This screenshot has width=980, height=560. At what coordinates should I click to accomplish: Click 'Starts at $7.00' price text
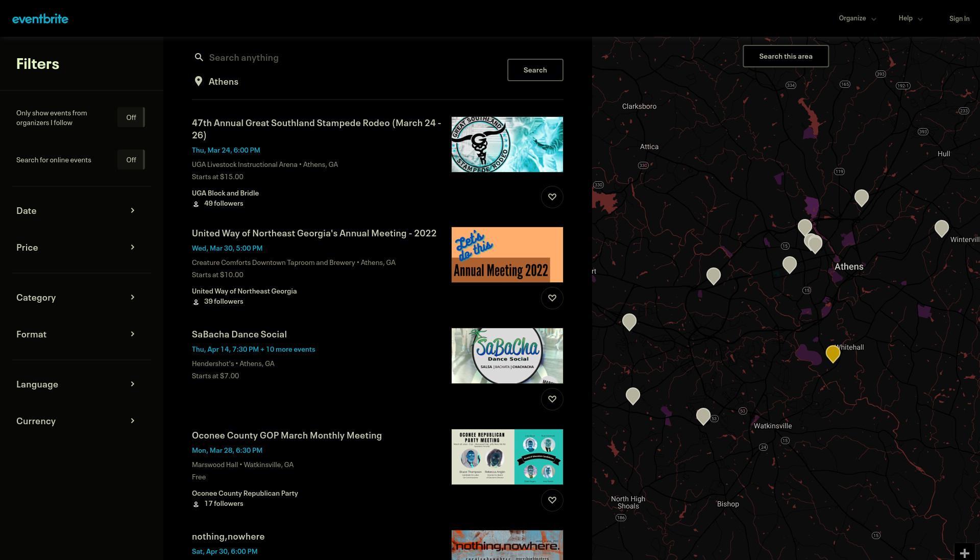[215, 376]
